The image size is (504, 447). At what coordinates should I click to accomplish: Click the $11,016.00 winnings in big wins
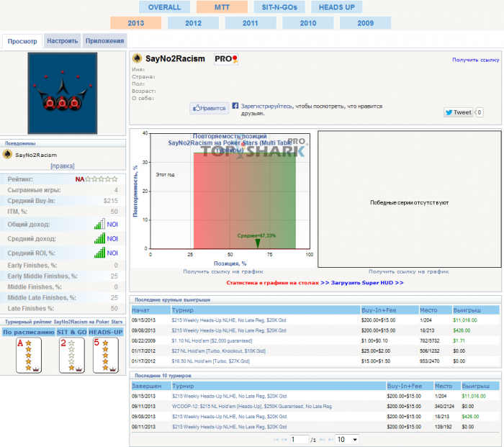465,320
